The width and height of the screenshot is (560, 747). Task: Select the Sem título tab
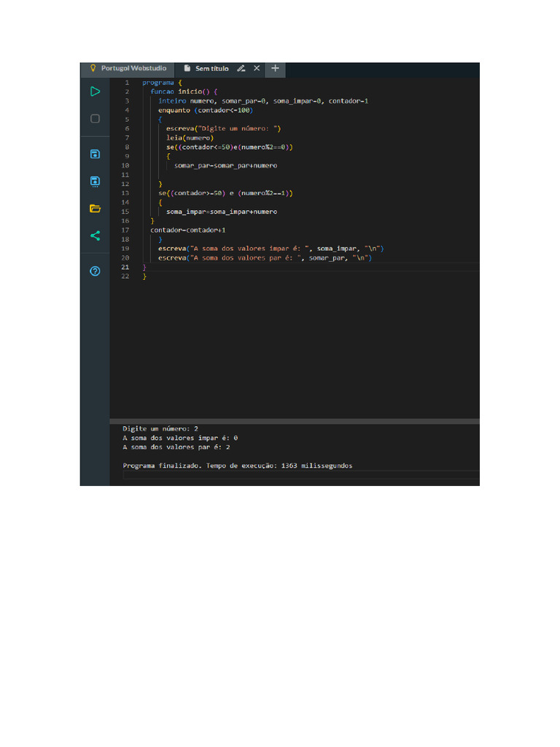tap(211, 69)
